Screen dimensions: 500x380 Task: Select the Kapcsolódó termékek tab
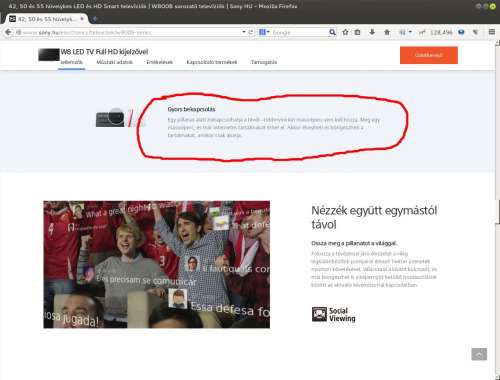click(x=212, y=62)
